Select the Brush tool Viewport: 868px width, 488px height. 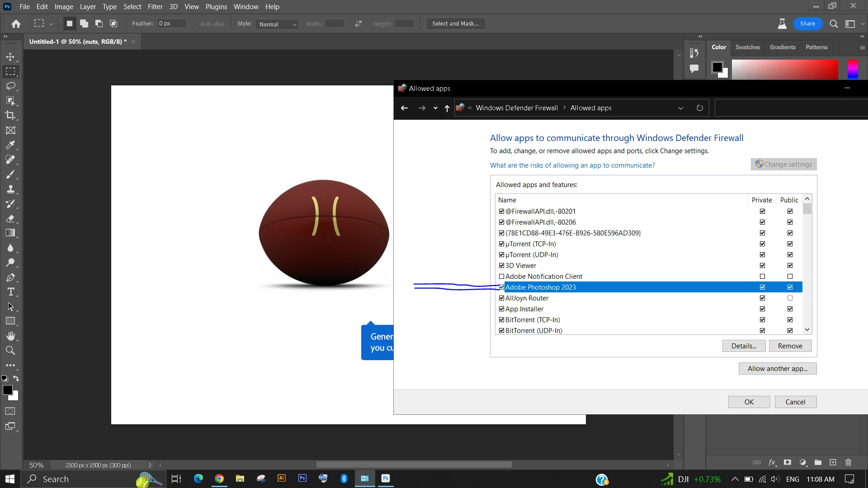10,174
